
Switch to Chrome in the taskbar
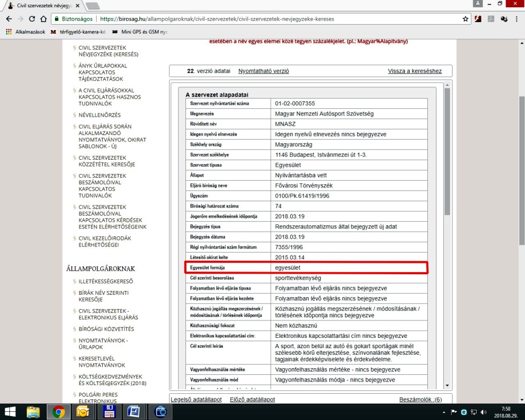[x=58, y=412]
